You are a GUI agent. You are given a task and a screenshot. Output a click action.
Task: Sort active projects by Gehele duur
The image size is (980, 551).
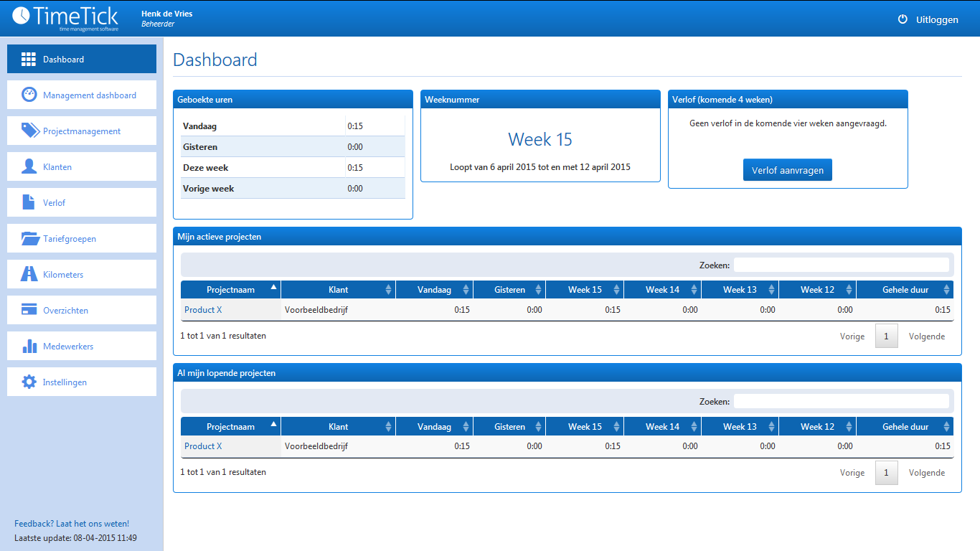point(905,290)
